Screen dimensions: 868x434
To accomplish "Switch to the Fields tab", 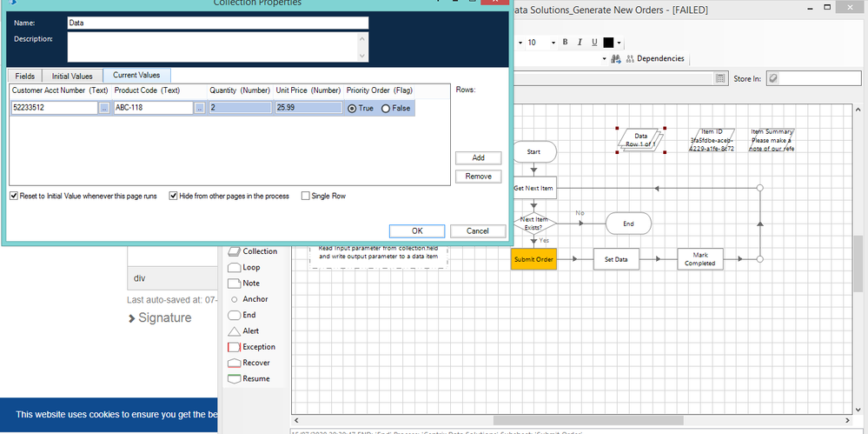I will (25, 76).
